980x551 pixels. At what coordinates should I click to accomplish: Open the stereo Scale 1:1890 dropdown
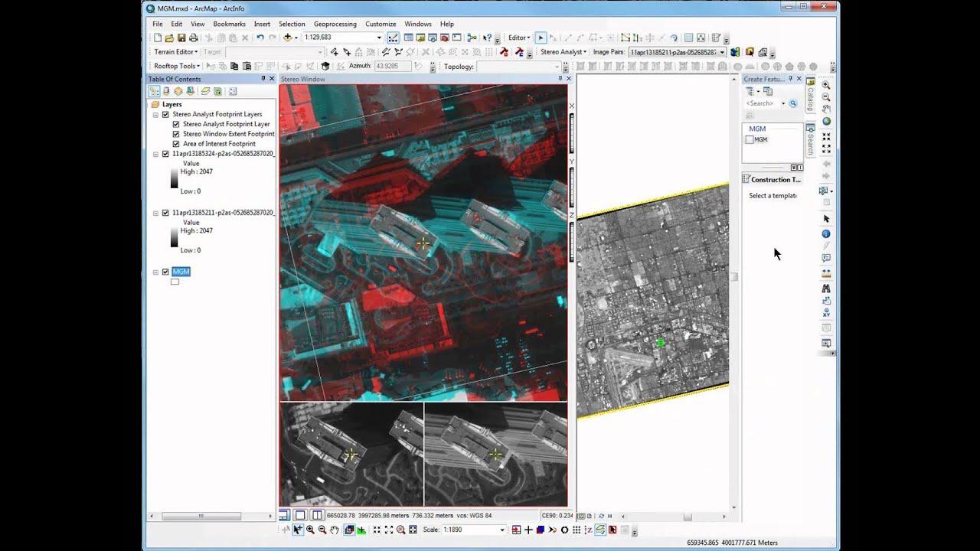coord(502,530)
